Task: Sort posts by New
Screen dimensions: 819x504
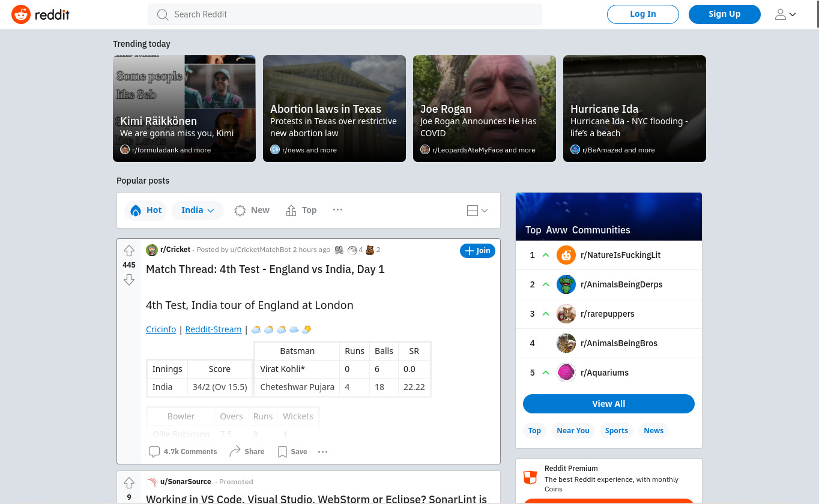Action: click(252, 211)
